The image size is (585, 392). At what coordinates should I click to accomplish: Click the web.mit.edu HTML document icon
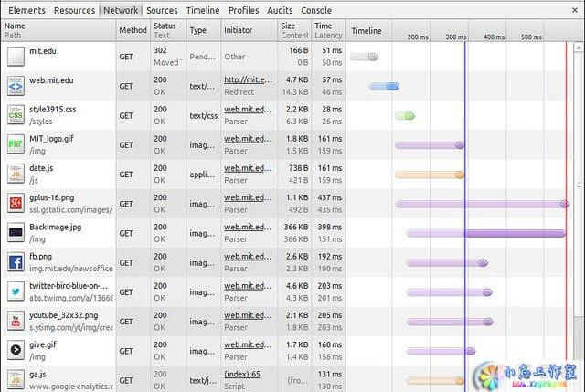(16, 86)
